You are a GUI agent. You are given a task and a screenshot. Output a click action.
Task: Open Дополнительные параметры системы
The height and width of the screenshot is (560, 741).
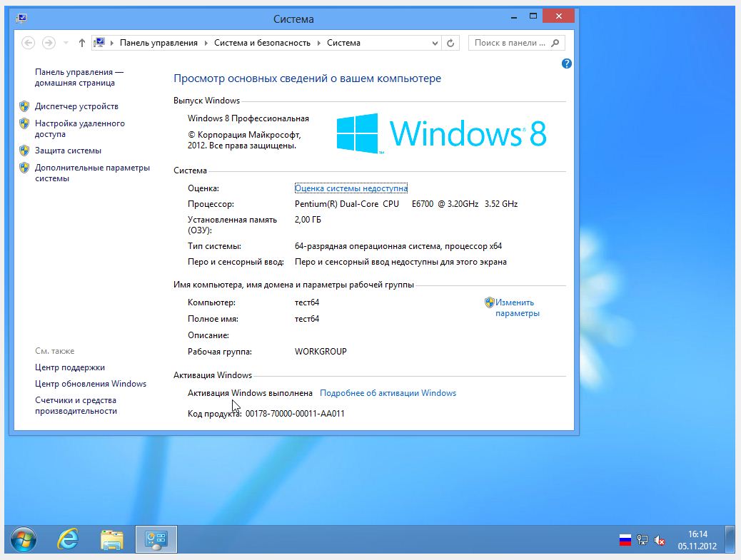92,173
